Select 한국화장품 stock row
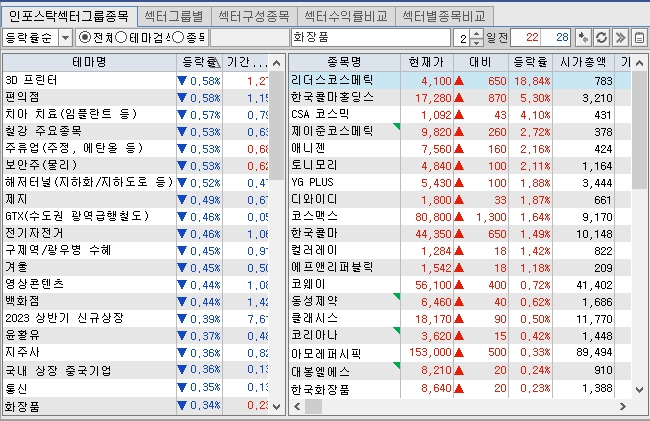This screenshot has height=421, width=650. [x=460, y=389]
